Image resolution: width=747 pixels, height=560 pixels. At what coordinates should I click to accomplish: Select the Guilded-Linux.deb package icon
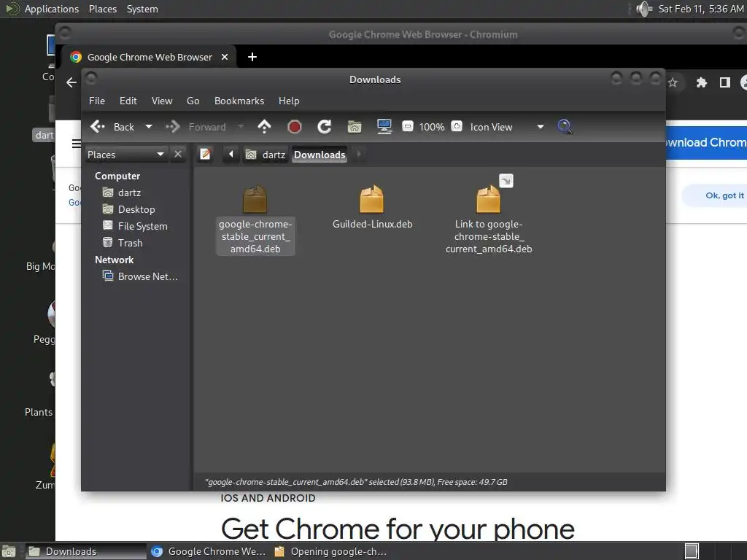pos(372,199)
